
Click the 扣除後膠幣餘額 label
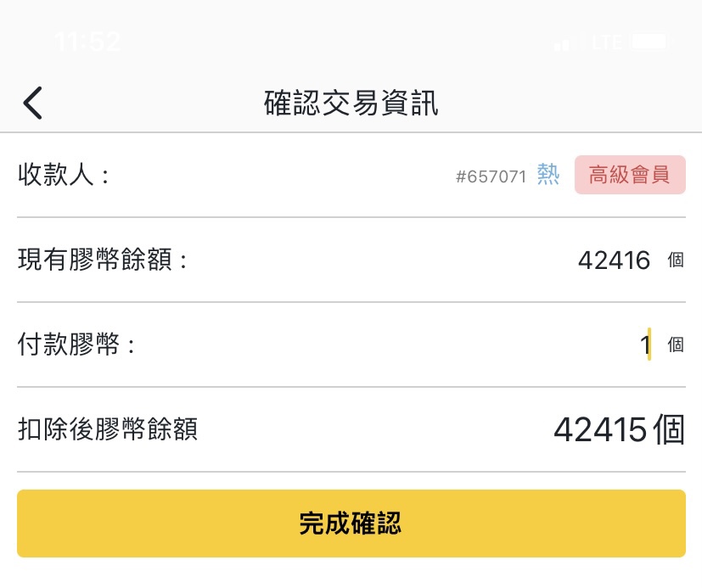[x=108, y=428]
